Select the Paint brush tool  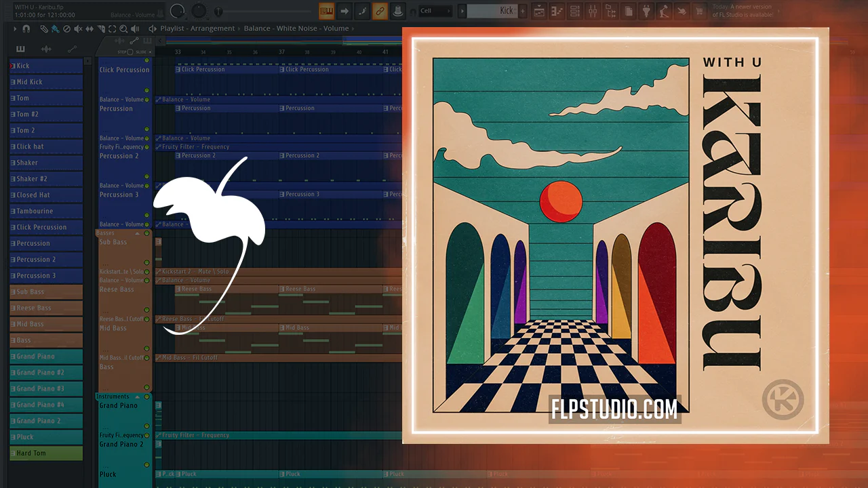click(x=55, y=29)
